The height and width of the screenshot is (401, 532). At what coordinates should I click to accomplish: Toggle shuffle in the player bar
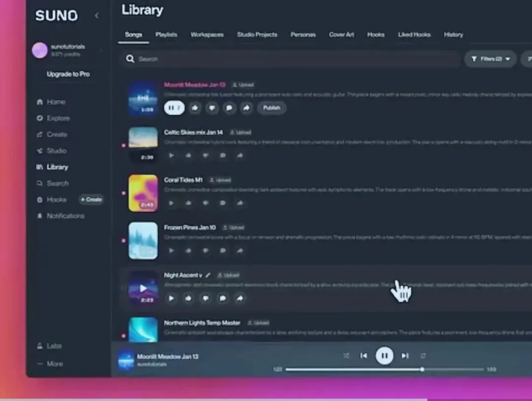click(x=346, y=356)
